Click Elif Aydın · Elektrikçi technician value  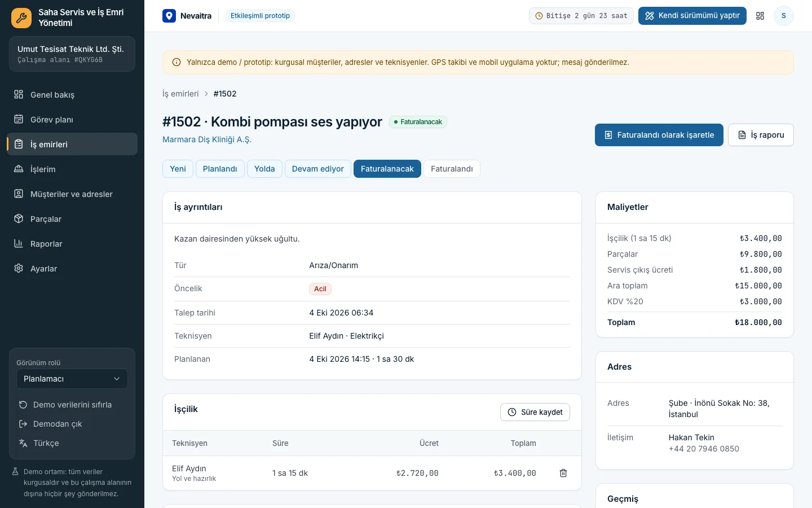pyautogui.click(x=346, y=336)
